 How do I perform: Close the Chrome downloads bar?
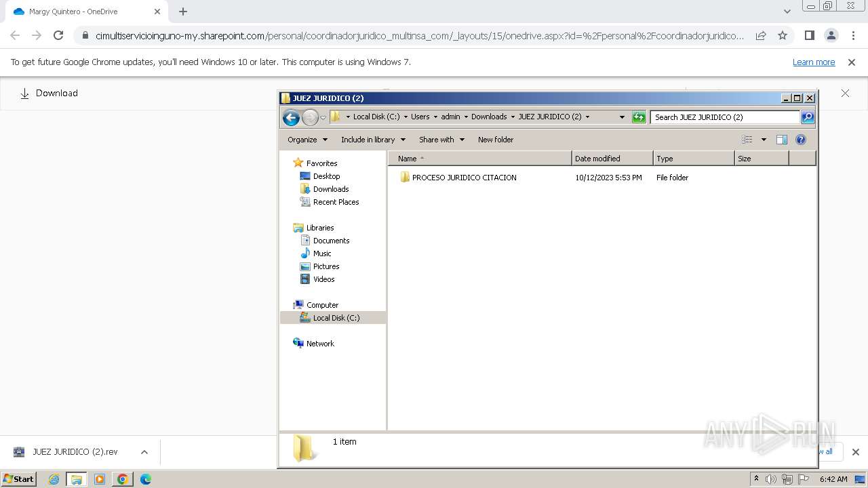[x=855, y=452]
